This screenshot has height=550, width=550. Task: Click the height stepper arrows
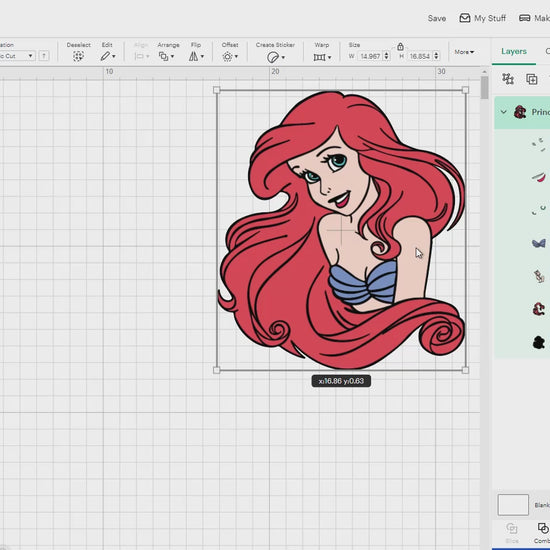click(x=436, y=56)
